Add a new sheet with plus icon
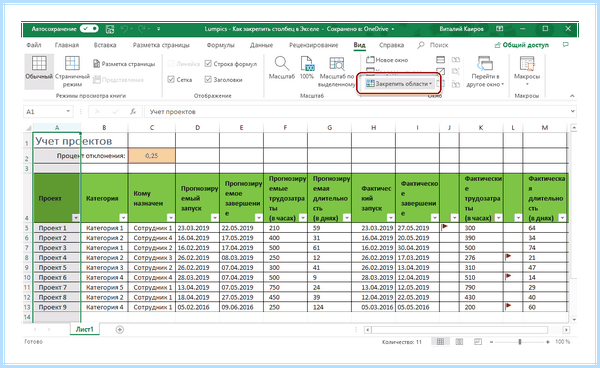Viewport: 600px width, 368px height. [x=120, y=329]
